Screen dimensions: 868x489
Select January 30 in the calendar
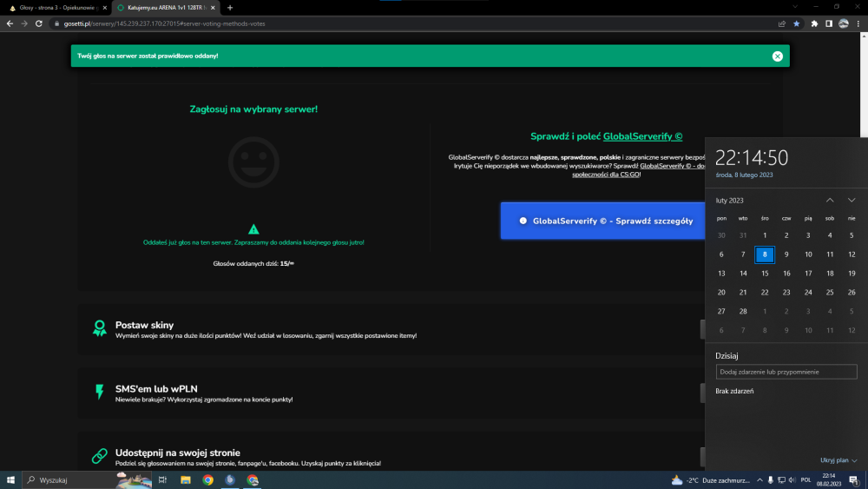point(721,235)
